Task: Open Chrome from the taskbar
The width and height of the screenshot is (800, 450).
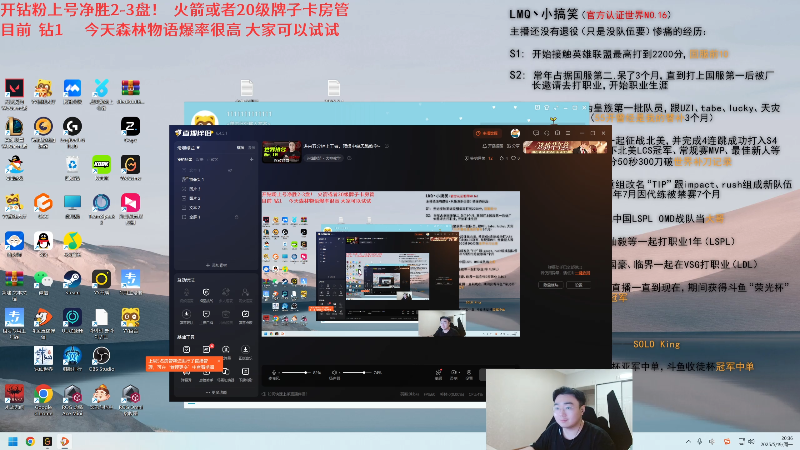Action: (x=31, y=441)
